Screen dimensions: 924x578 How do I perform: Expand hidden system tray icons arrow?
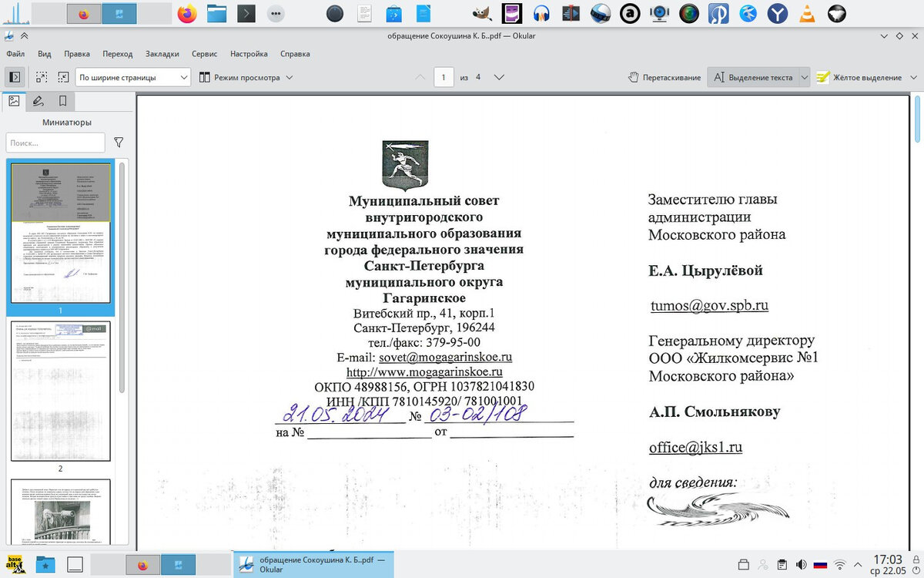859,564
